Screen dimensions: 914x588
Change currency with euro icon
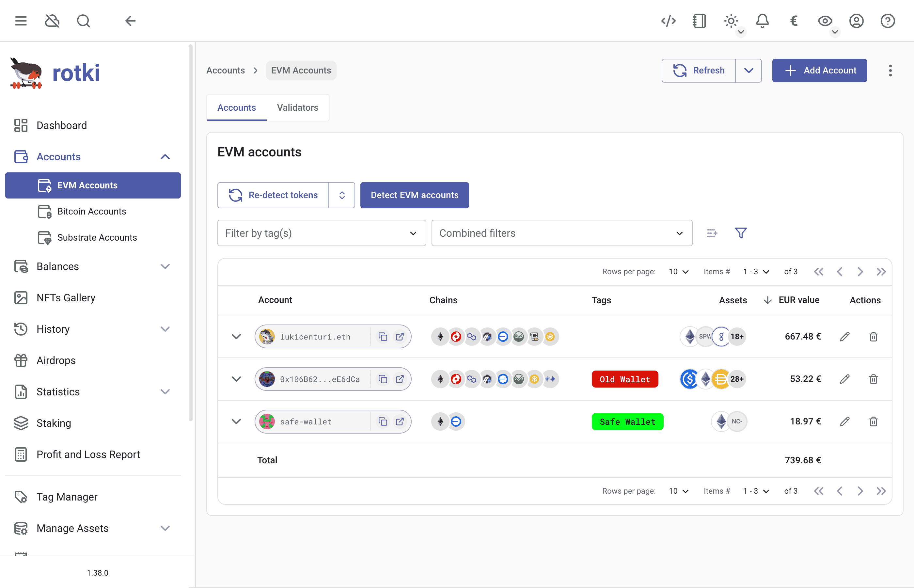[794, 21]
